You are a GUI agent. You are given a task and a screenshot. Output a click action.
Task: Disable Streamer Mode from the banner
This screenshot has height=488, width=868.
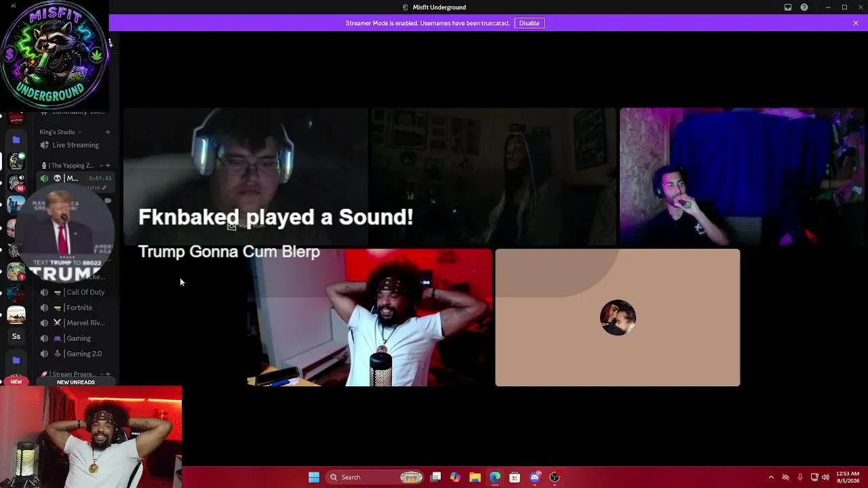pos(529,23)
